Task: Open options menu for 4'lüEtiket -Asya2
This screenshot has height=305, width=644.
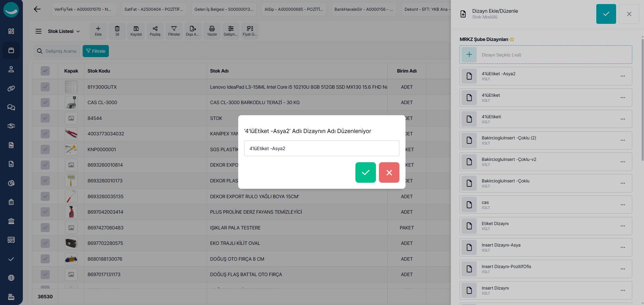Action: tap(622, 76)
